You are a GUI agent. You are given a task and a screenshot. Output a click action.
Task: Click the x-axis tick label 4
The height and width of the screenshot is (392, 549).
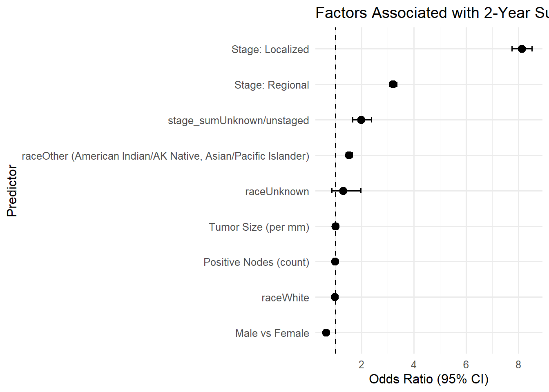pos(414,365)
